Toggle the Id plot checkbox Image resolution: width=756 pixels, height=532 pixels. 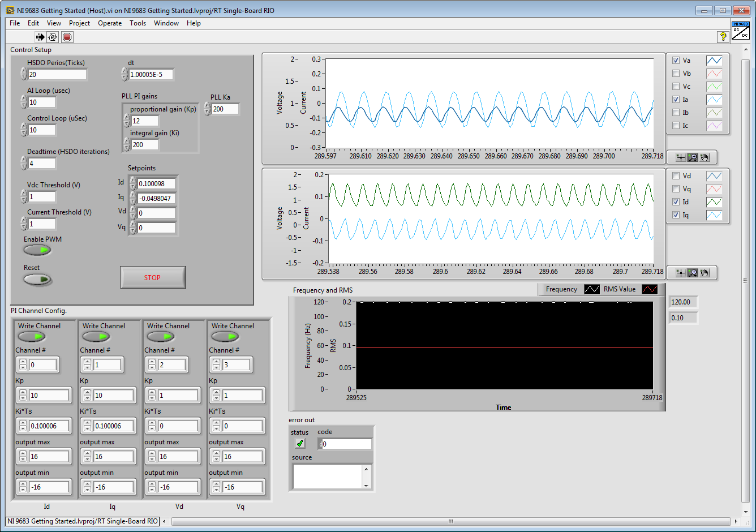click(x=676, y=202)
